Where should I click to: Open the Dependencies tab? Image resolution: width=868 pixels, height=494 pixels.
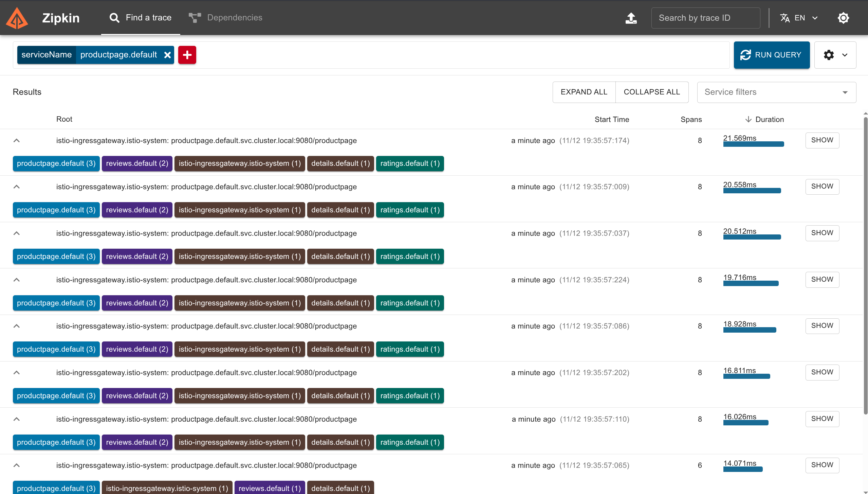[x=234, y=18]
